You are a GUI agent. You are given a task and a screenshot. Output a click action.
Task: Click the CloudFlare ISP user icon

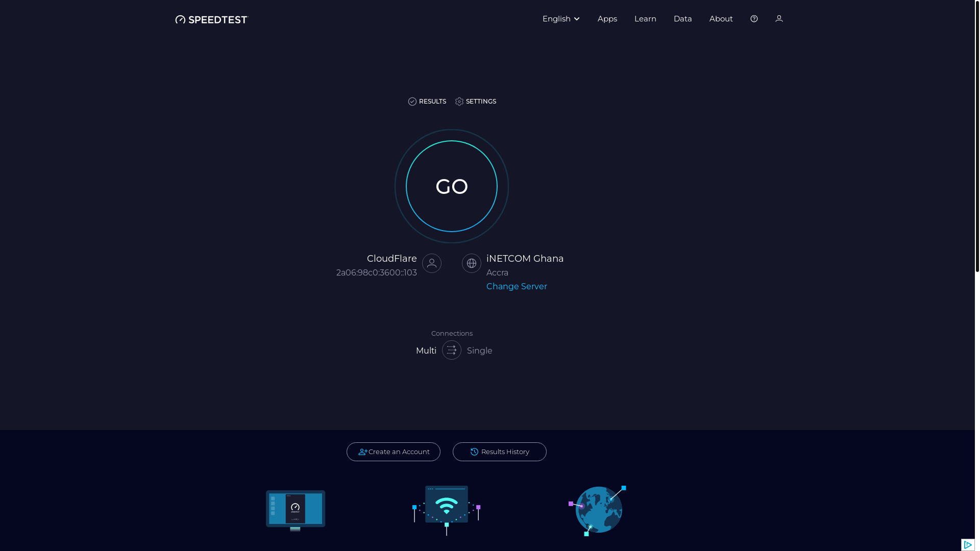point(432,263)
